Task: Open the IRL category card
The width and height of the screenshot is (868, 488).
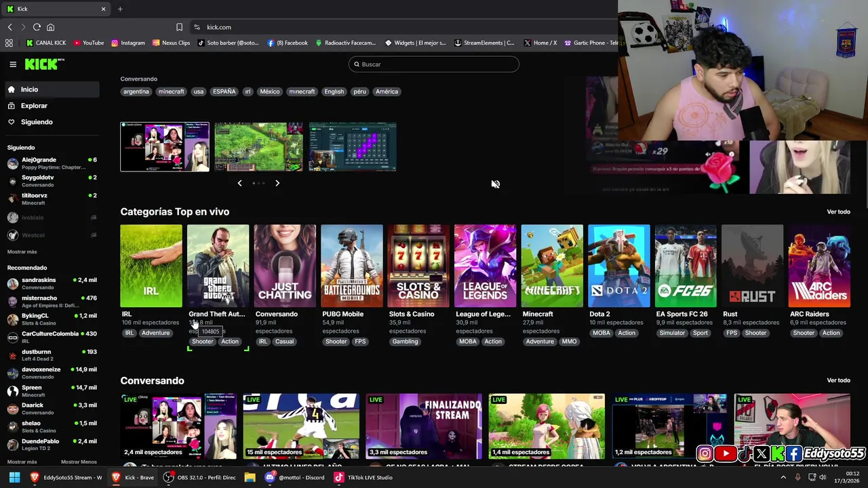Action: tap(151, 266)
